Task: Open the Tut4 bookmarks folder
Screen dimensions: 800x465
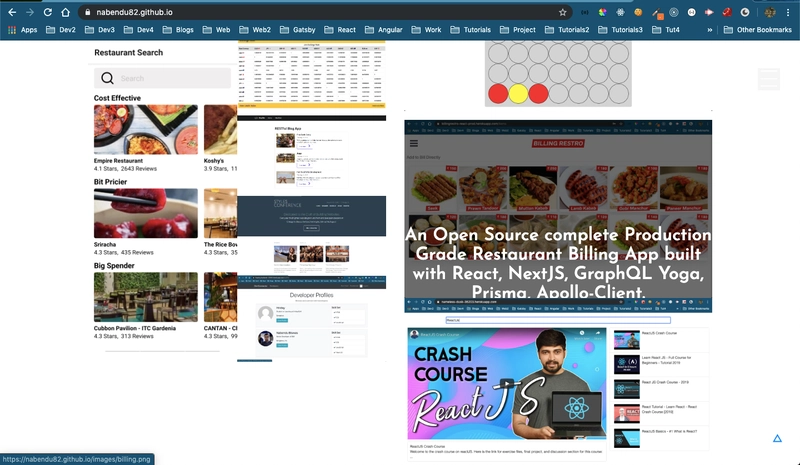Action: [x=666, y=30]
